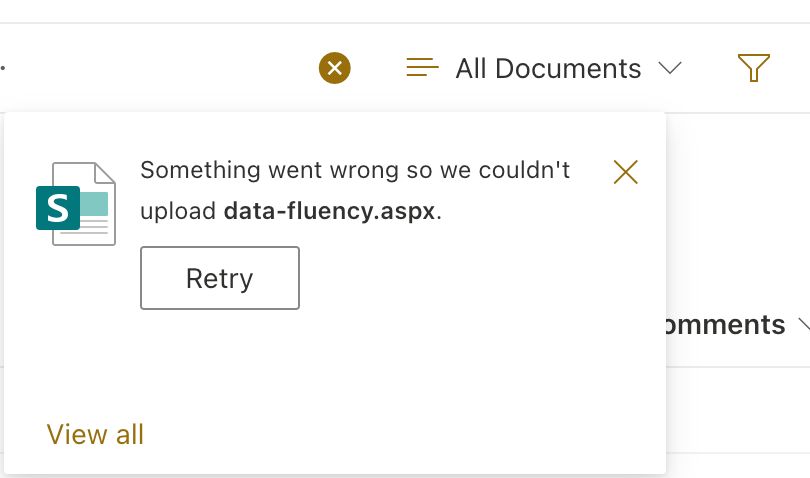This screenshot has height=478, width=810.
Task: Expand the All Documents view chevron
Action: 670,68
